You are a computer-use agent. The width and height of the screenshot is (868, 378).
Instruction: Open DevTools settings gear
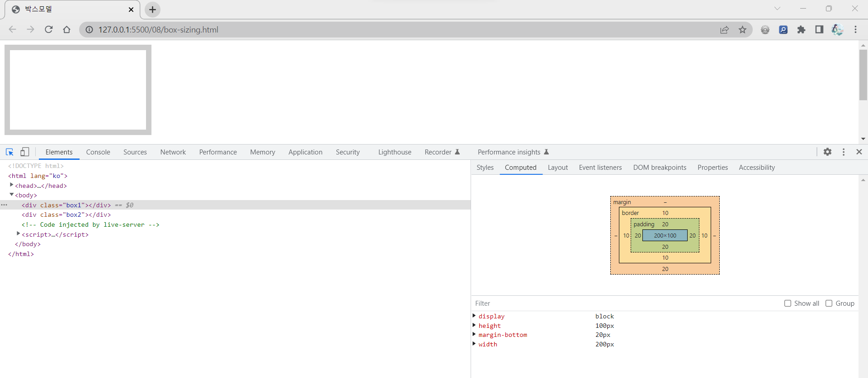(827, 152)
